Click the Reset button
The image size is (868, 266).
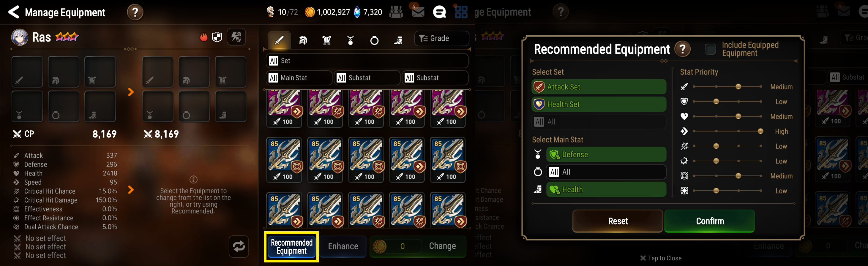point(618,221)
